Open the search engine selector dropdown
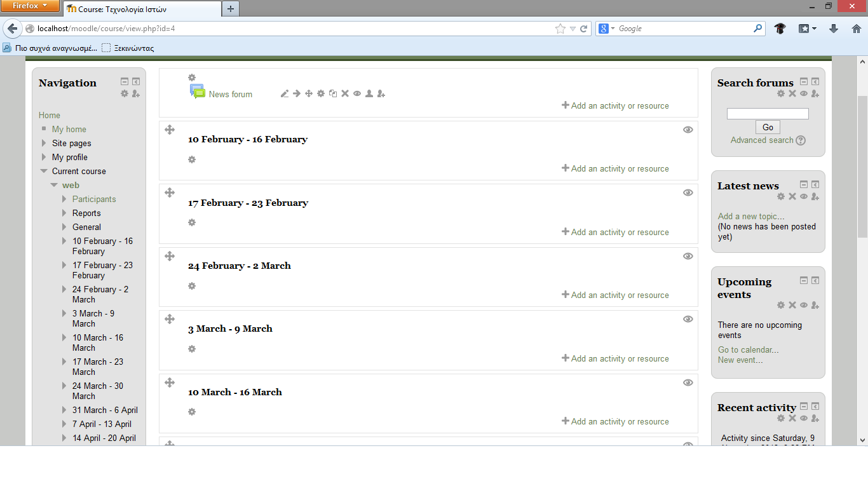Viewport: 868px width, 488px height. [607, 29]
